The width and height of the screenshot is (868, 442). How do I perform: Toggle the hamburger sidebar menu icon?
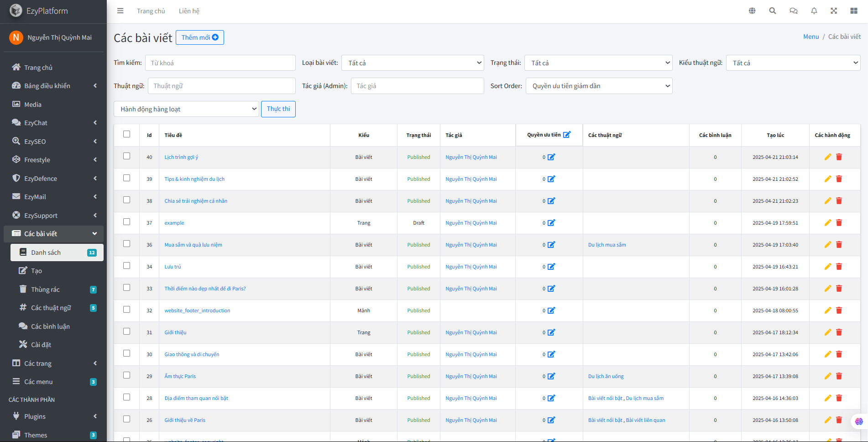click(x=120, y=11)
